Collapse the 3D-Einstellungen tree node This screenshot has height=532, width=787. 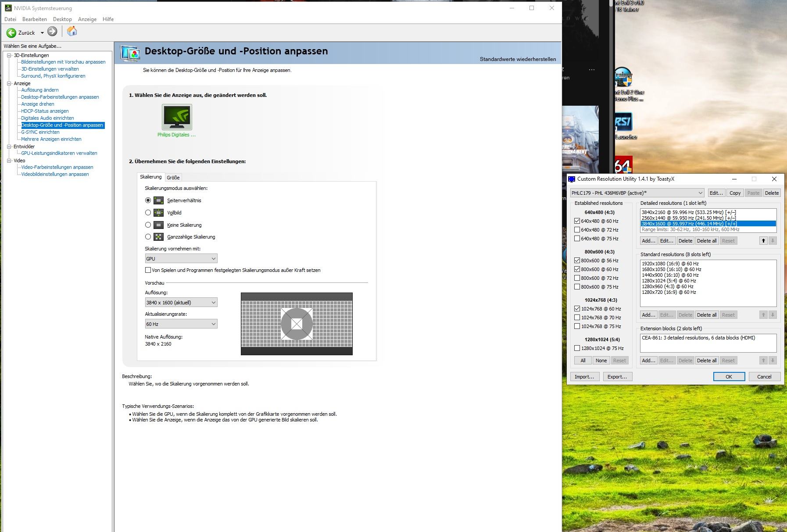pos(9,55)
